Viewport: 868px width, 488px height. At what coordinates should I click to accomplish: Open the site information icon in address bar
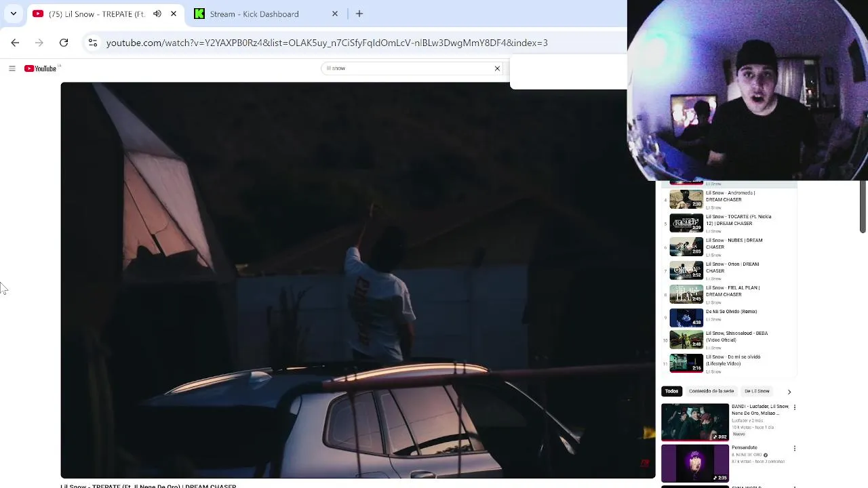pyautogui.click(x=93, y=43)
